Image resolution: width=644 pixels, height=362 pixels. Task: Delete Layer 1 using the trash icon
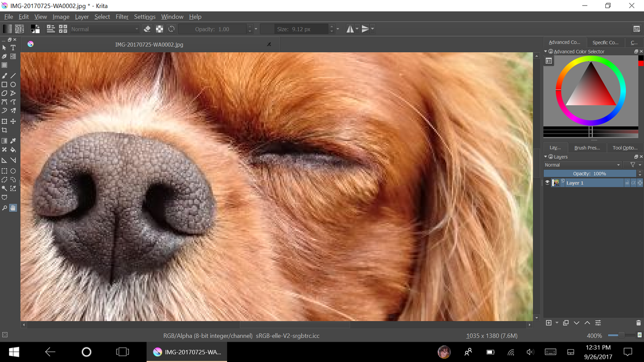coord(639,322)
